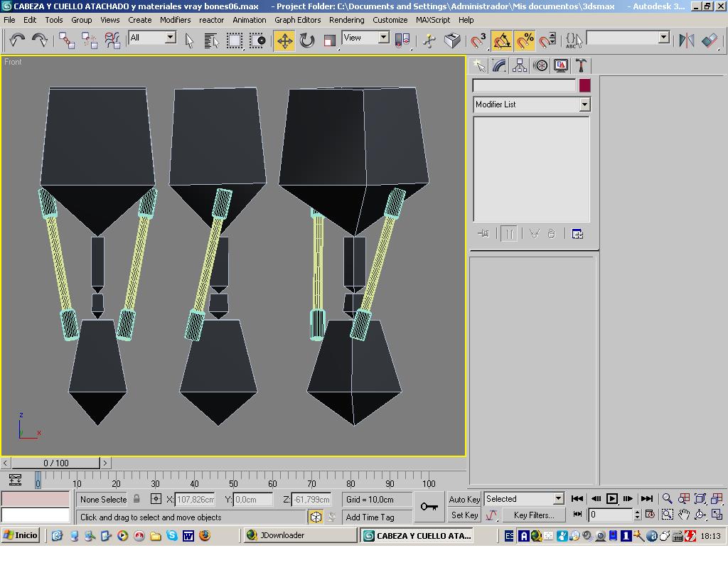Click the Undo arrow in toolbar
728x580 pixels.
coord(17,41)
